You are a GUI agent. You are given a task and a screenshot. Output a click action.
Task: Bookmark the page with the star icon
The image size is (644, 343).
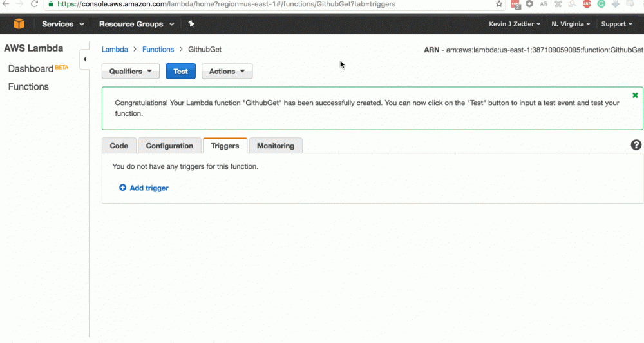(x=499, y=4)
